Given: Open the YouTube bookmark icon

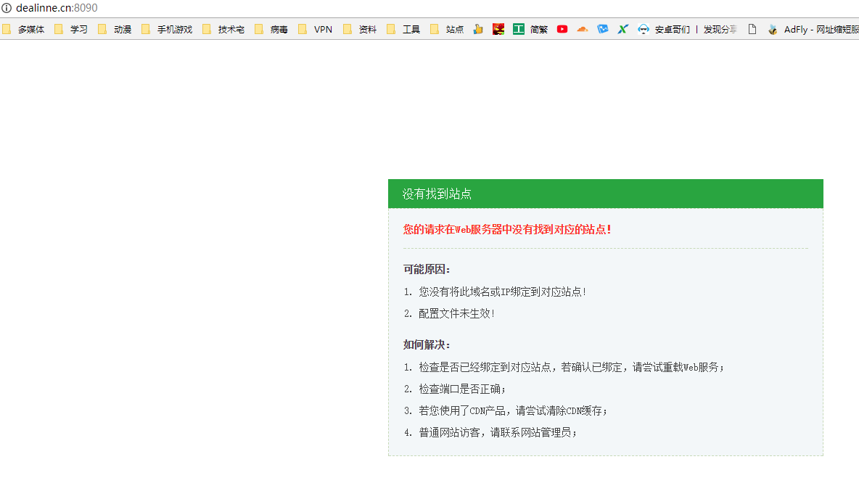Looking at the screenshot, I should (x=562, y=30).
